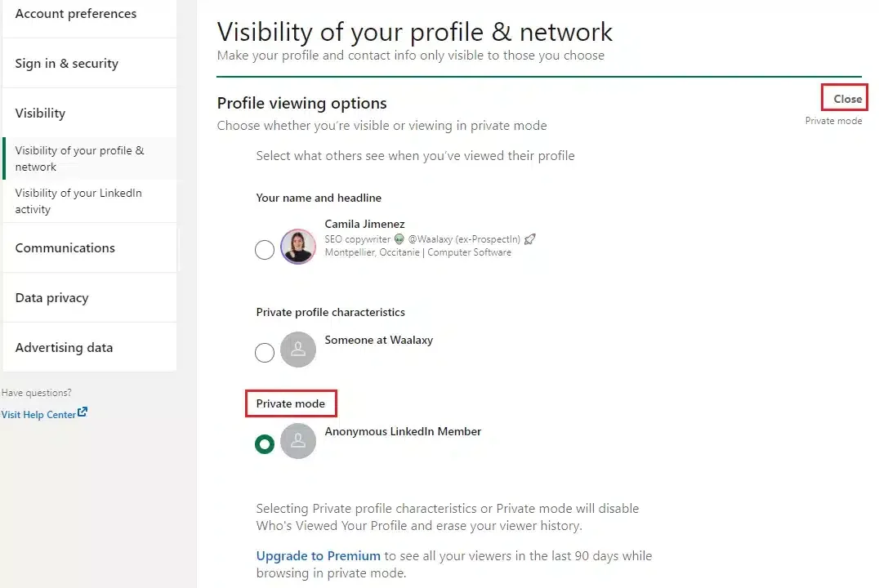Screen dimensions: 879x588
Task: Click the Montpellier, Occitanie location line
Action: [417, 252]
